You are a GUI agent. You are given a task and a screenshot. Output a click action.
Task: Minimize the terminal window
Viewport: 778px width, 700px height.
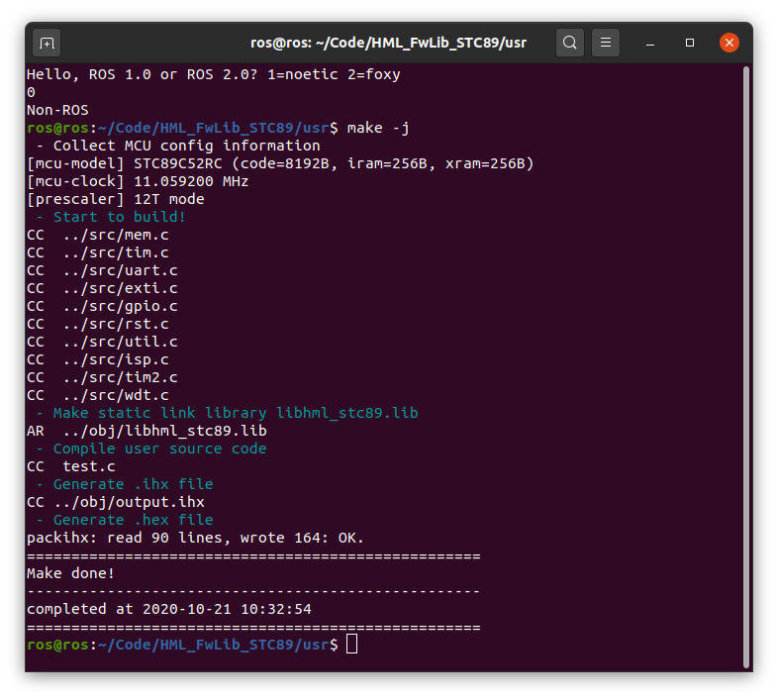650,44
